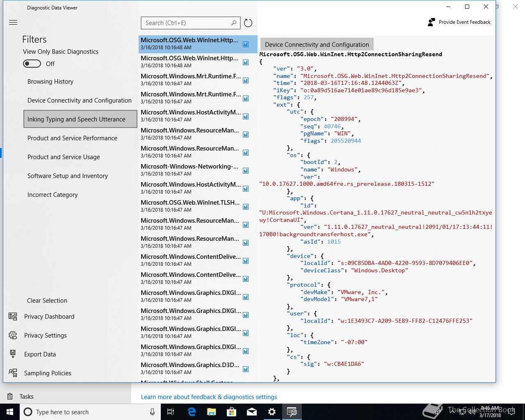Click the Sampling Policies icon
The width and height of the screenshot is (525, 420).
tap(13, 373)
